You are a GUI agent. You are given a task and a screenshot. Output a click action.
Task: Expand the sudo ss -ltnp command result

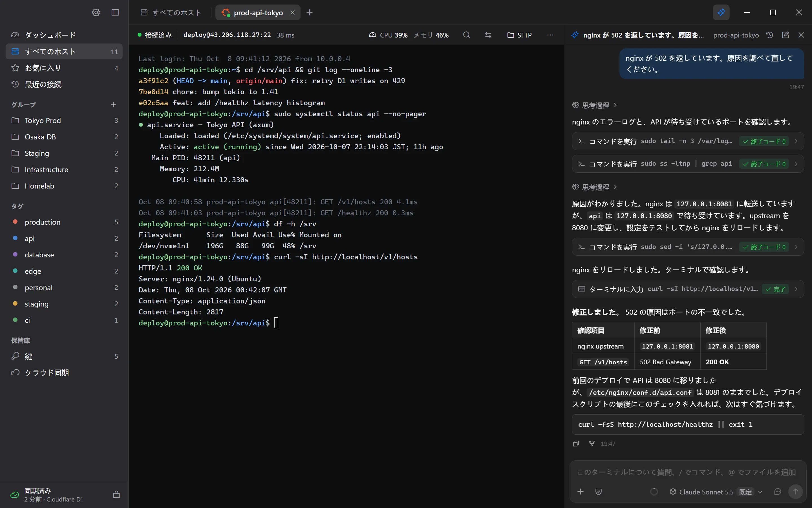[x=687, y=164]
